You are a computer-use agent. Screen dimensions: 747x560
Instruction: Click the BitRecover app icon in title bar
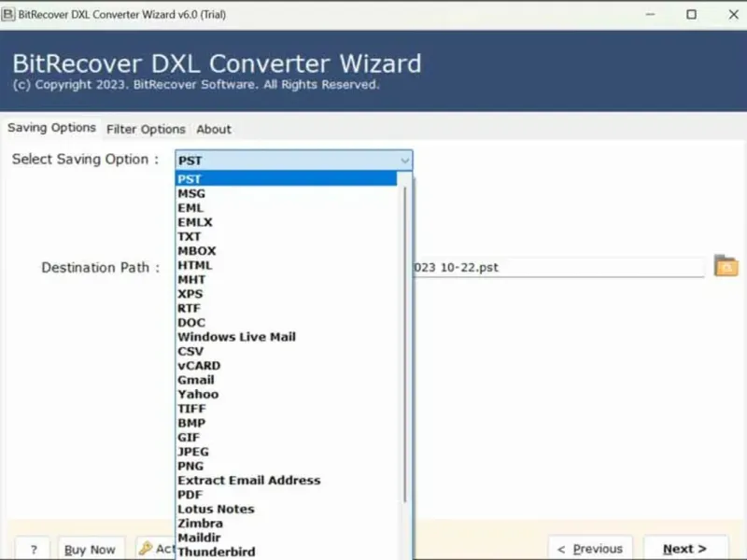coord(7,14)
